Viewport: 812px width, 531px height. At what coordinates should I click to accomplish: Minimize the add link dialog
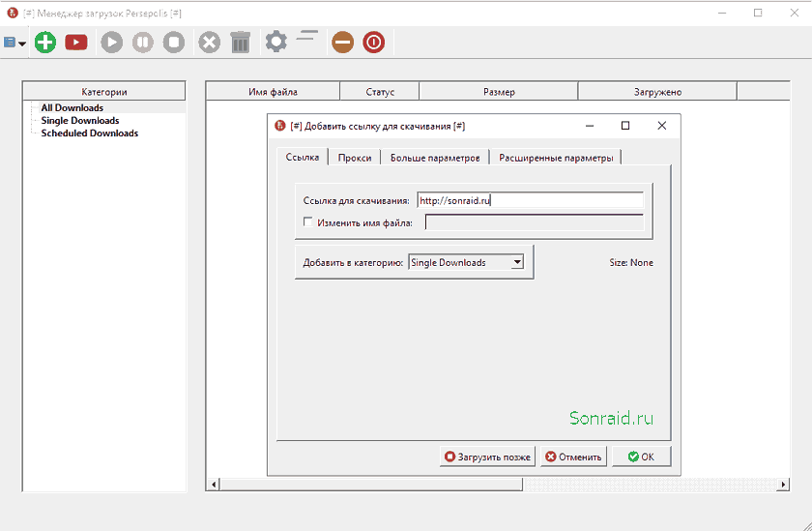pyautogui.click(x=590, y=126)
